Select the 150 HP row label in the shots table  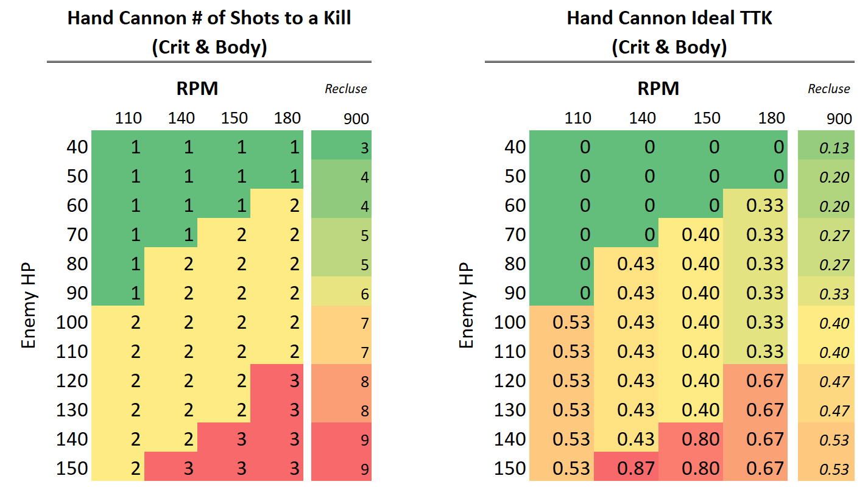coord(72,469)
